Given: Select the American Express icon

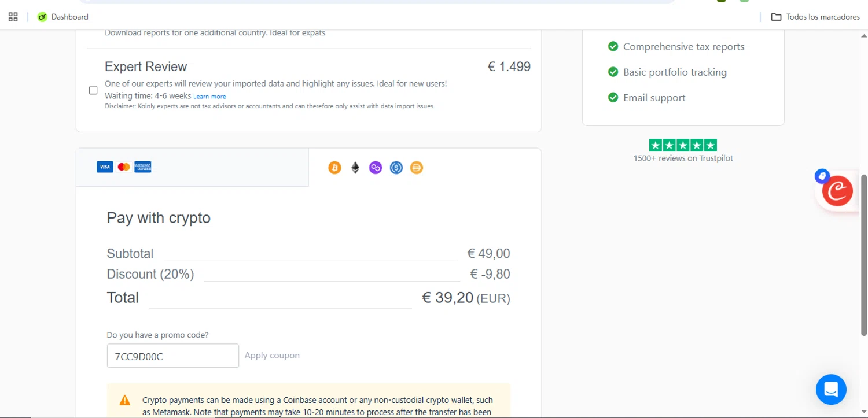Looking at the screenshot, I should coord(143,167).
